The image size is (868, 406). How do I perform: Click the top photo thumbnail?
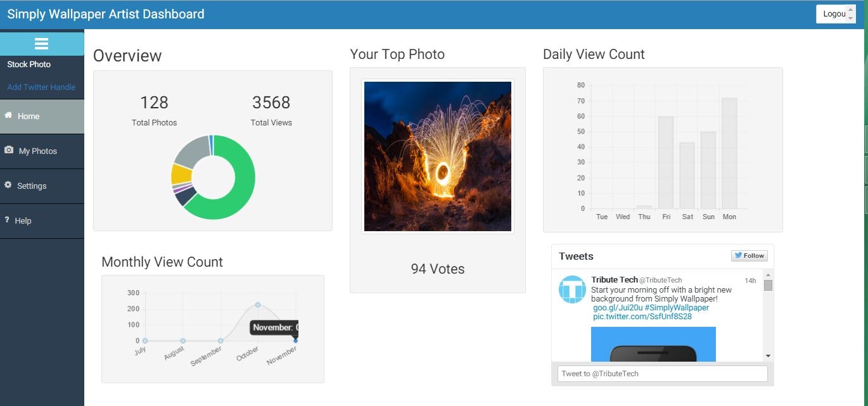coord(438,156)
